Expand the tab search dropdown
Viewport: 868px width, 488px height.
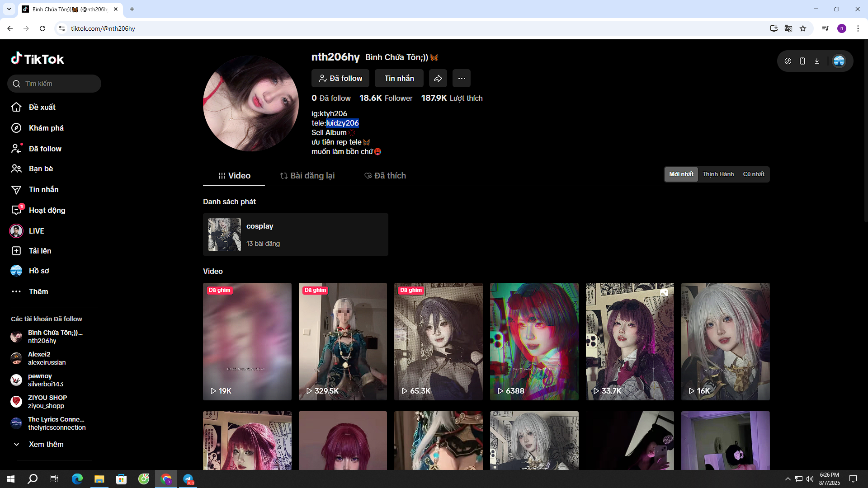[x=9, y=9]
